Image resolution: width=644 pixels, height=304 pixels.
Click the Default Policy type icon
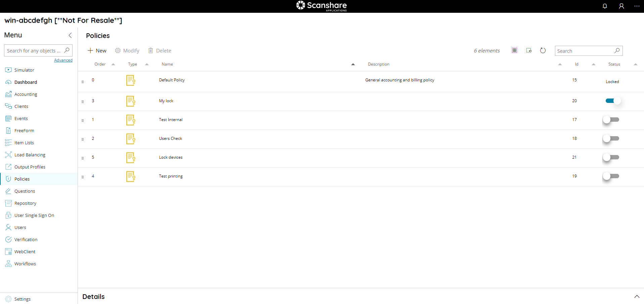coord(131,80)
